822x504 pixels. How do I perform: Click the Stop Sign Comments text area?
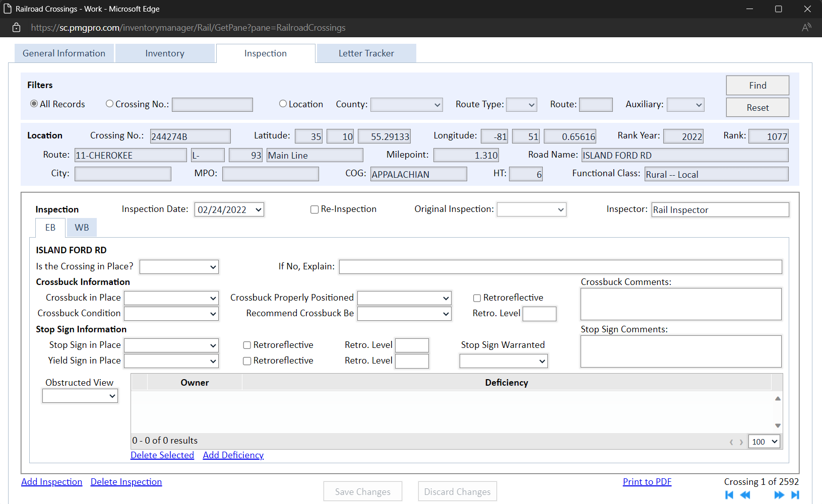pos(681,351)
